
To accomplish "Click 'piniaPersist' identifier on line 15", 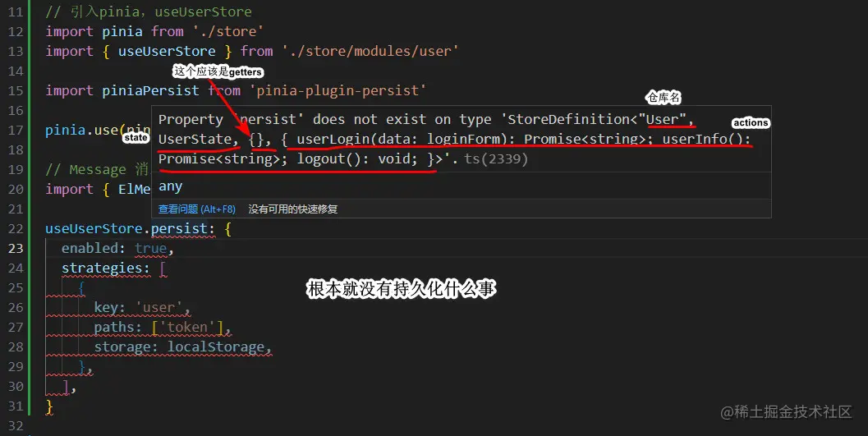I will tap(150, 91).
